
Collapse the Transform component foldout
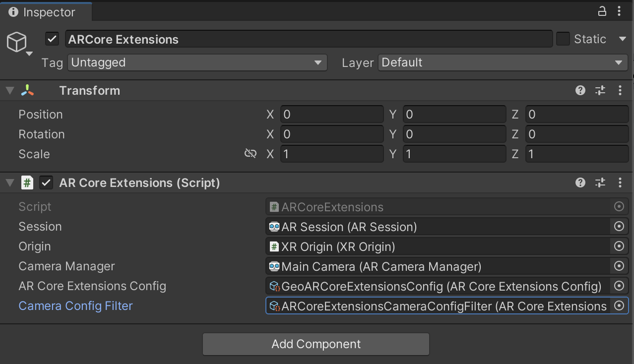pyautogui.click(x=9, y=90)
